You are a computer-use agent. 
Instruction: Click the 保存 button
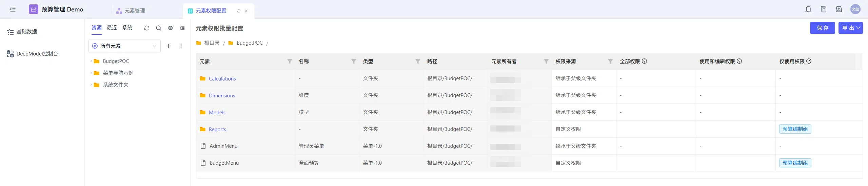[x=823, y=28]
